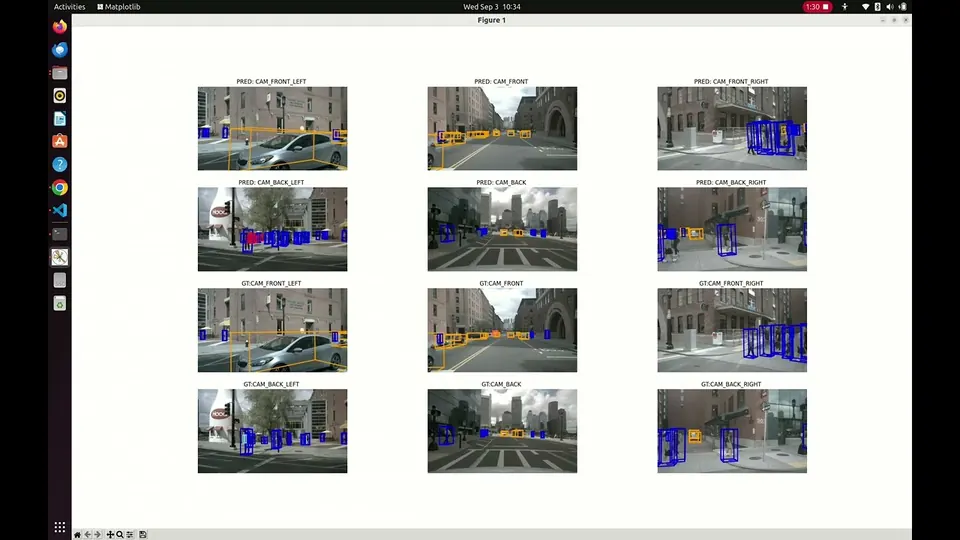Reset the figure to home view
960x540 pixels.
77,534
